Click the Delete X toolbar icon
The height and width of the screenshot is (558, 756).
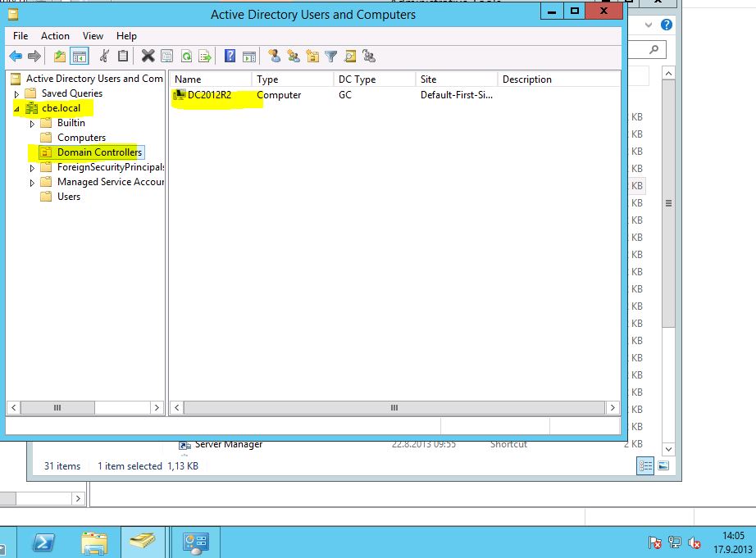tap(148, 57)
